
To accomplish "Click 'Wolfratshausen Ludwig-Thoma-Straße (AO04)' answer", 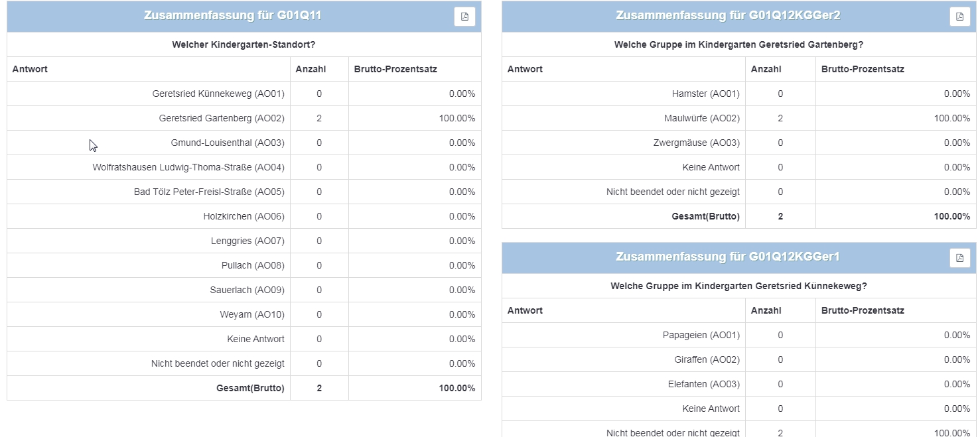I will tap(188, 168).
